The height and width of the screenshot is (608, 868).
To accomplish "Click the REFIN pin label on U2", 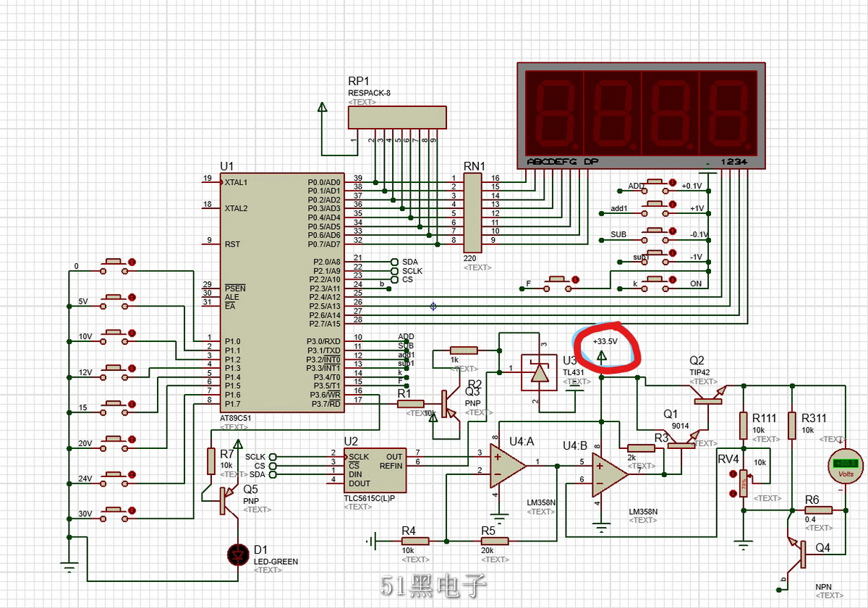I will [392, 466].
